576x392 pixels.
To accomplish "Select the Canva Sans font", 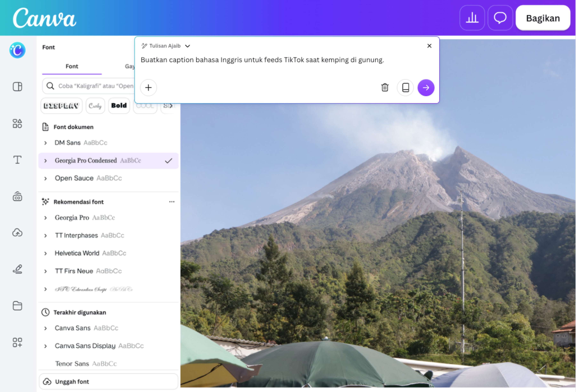I will (x=108, y=328).
